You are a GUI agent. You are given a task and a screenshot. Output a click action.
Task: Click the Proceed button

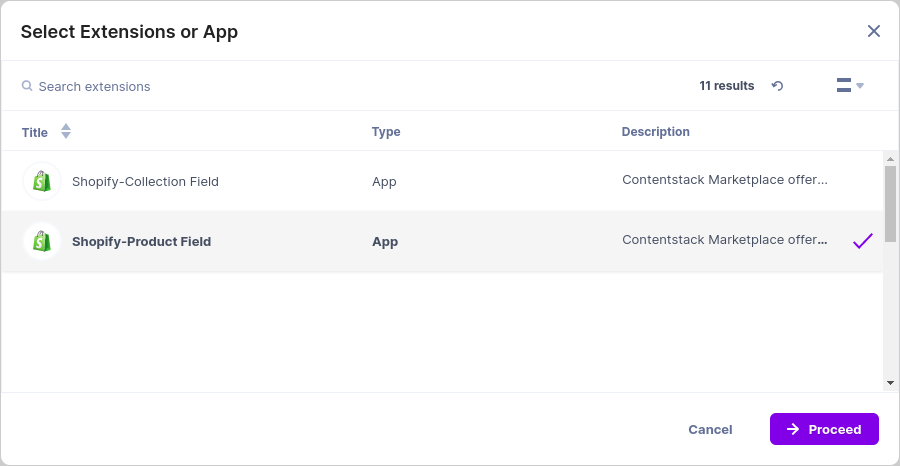pyautogui.click(x=824, y=429)
